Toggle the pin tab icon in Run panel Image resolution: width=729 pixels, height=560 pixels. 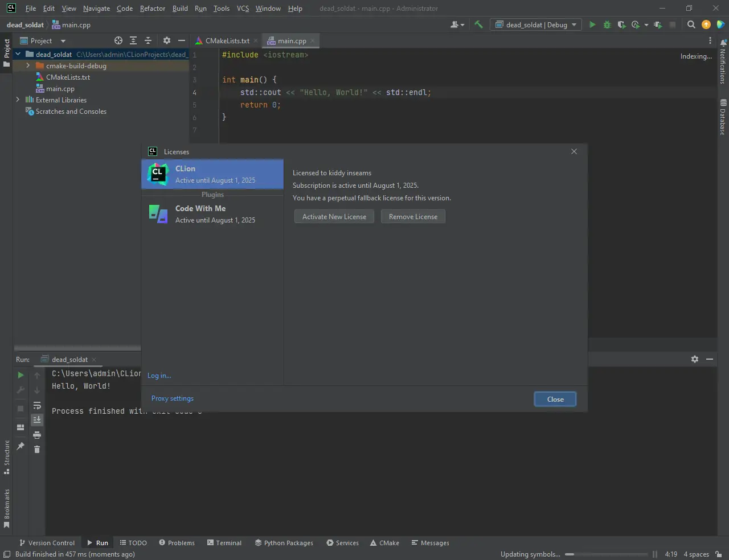pos(21,446)
